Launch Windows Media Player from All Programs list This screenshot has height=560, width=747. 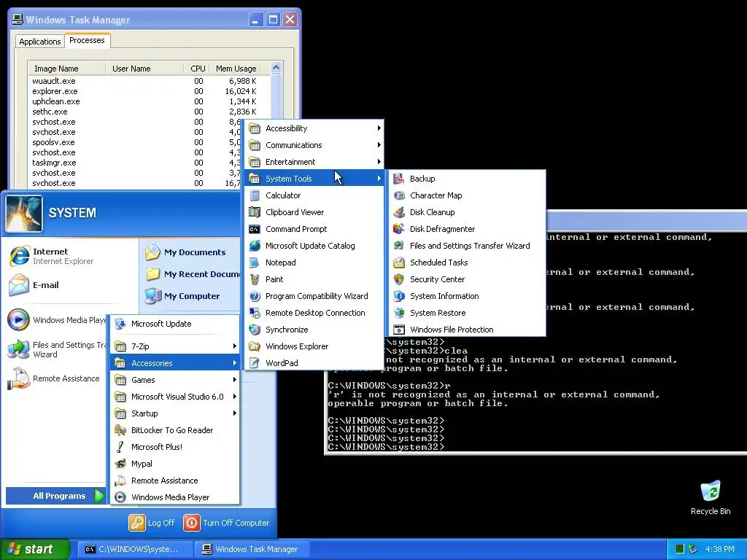point(175,497)
